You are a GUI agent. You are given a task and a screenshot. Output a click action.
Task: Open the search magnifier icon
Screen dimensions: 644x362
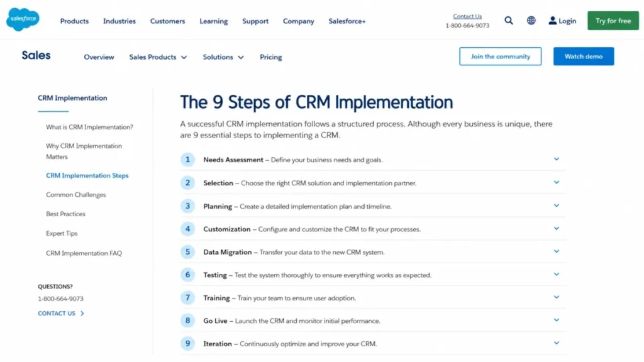click(x=508, y=21)
